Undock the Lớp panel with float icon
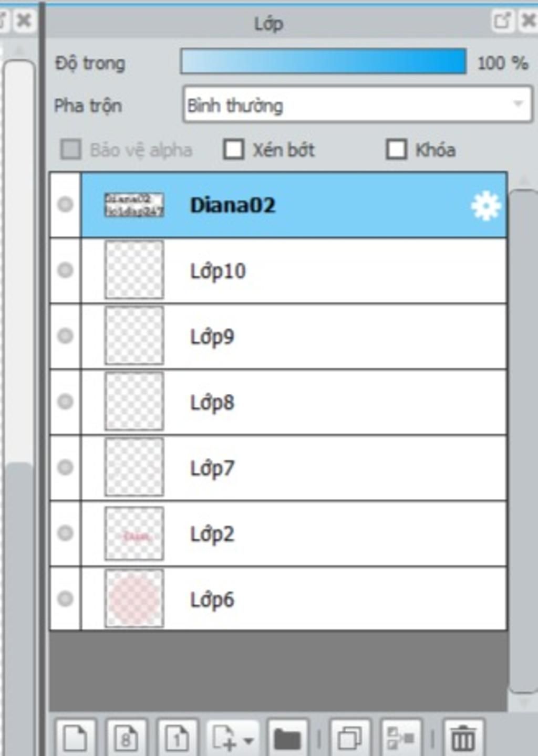The width and height of the screenshot is (538, 756). click(502, 20)
